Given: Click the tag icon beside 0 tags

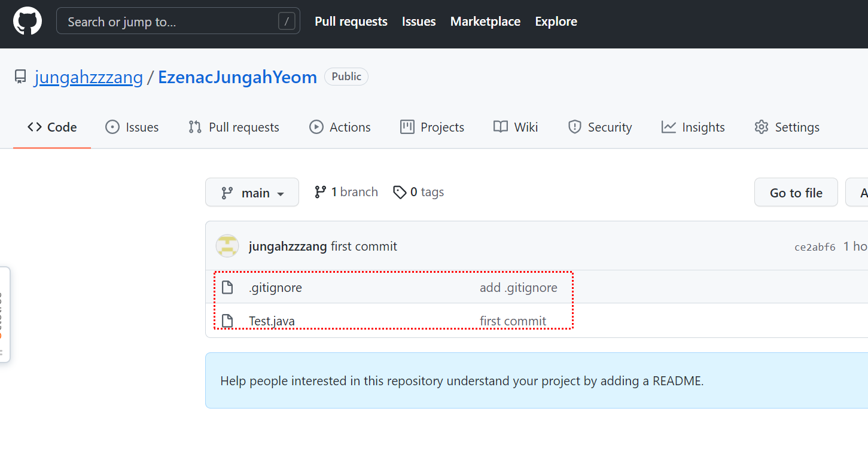Looking at the screenshot, I should pyautogui.click(x=400, y=193).
